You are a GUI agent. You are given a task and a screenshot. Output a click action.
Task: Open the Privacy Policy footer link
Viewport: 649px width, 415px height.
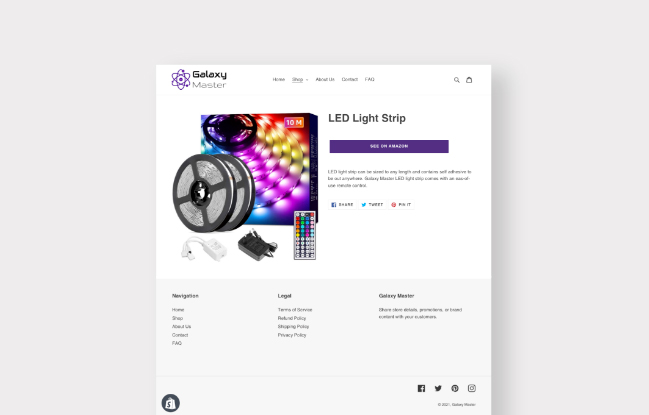pos(292,335)
